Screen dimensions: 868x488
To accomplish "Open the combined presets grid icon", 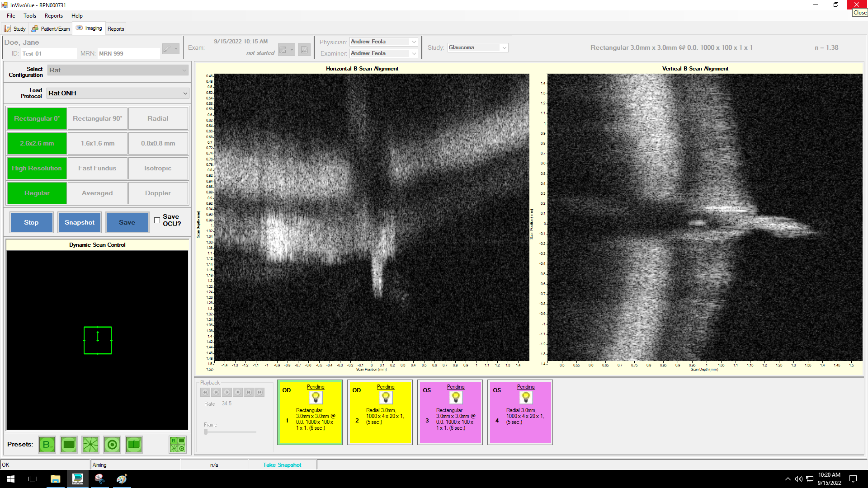I will [177, 445].
